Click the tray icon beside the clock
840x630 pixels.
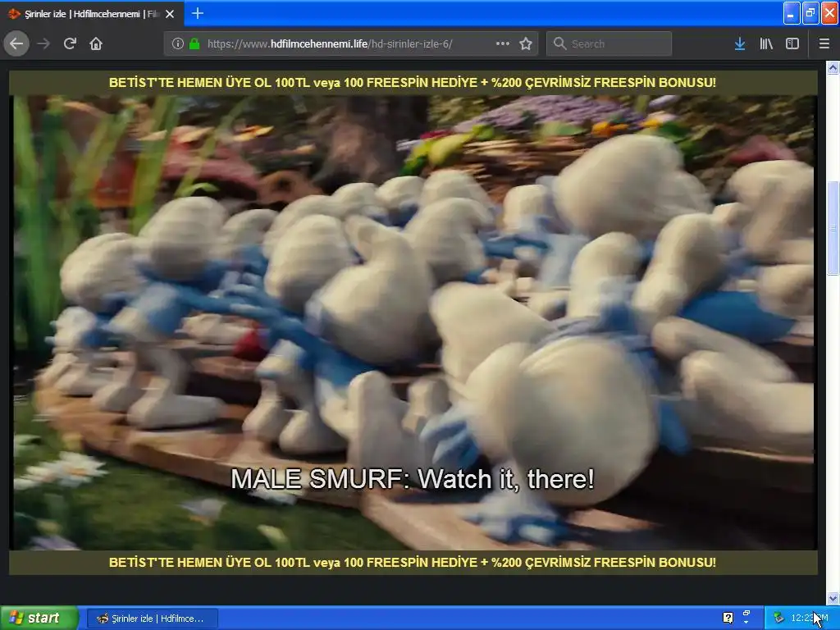pyautogui.click(x=778, y=619)
